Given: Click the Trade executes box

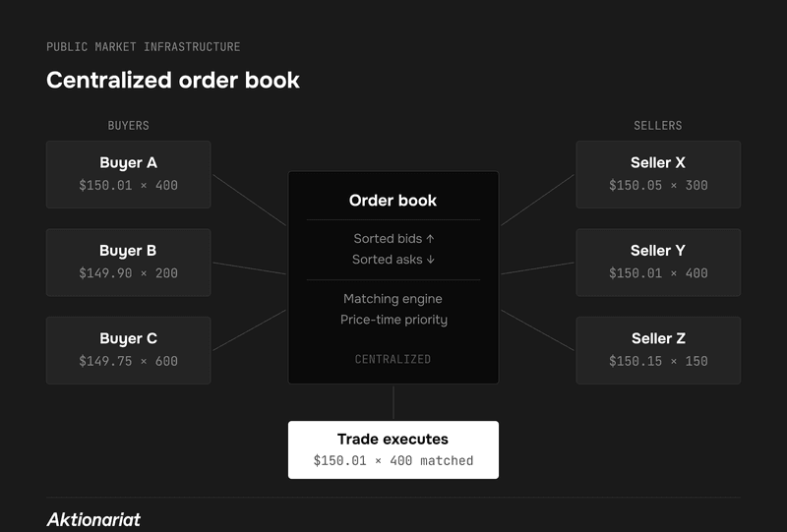Looking at the screenshot, I should [393, 449].
